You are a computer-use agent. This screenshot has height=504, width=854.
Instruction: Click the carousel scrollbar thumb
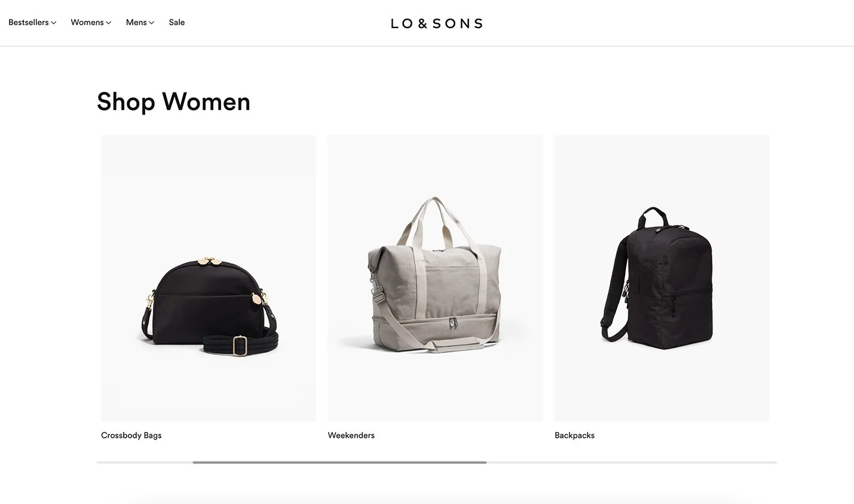pos(339,462)
